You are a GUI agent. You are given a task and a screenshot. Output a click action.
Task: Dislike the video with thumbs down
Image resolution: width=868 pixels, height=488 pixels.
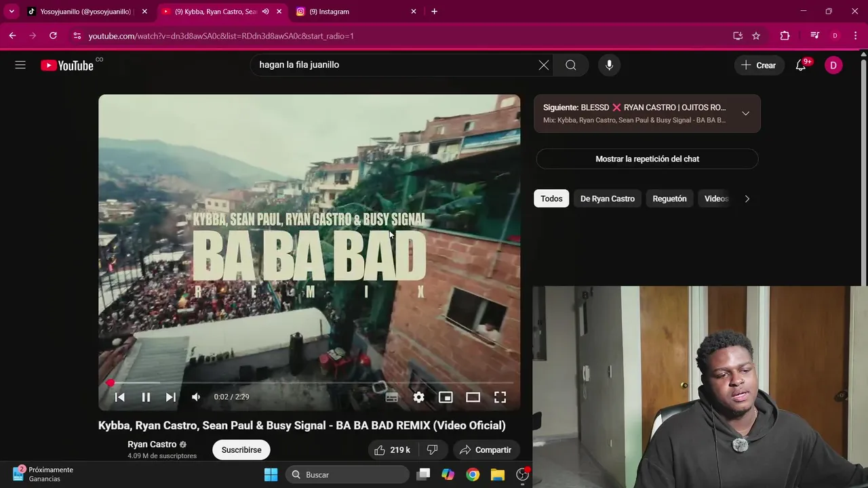[432, 450]
